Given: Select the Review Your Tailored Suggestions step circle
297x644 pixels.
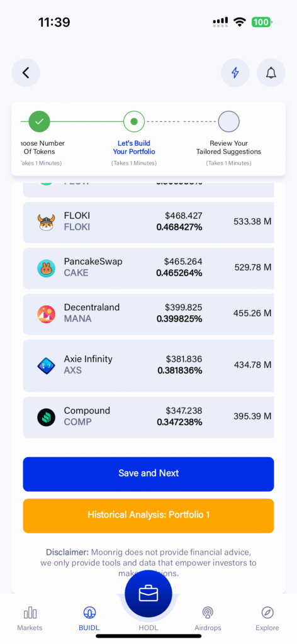Looking at the screenshot, I should click(229, 121).
